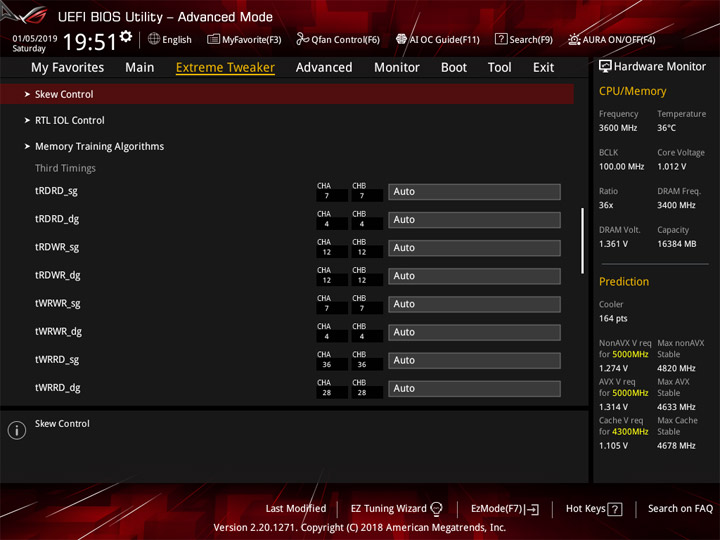Click the Third Timings heading
720x540 pixels.
(65, 169)
